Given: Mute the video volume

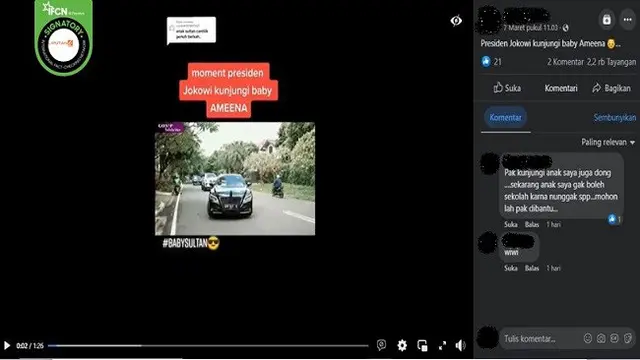Looking at the screenshot, I should [x=460, y=345].
